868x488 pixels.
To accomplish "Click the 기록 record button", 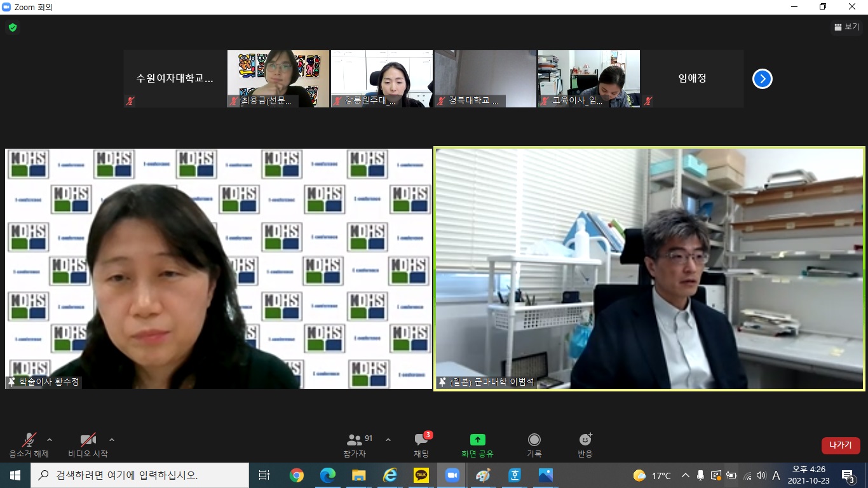I will point(534,445).
